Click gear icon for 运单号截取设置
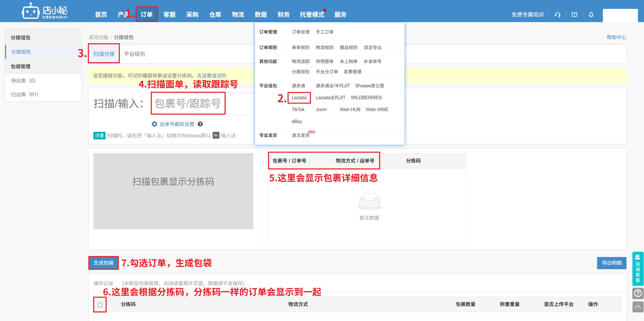This screenshot has height=321, width=644. (154, 124)
